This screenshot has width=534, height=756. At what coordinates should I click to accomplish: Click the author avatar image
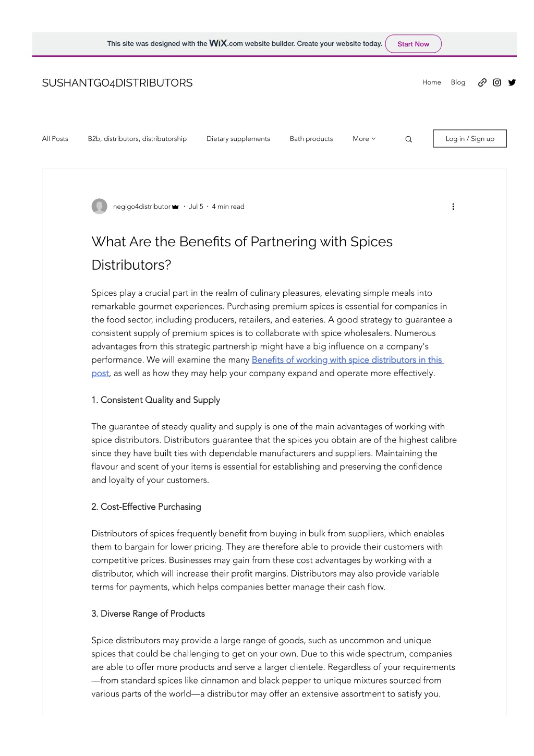click(99, 207)
